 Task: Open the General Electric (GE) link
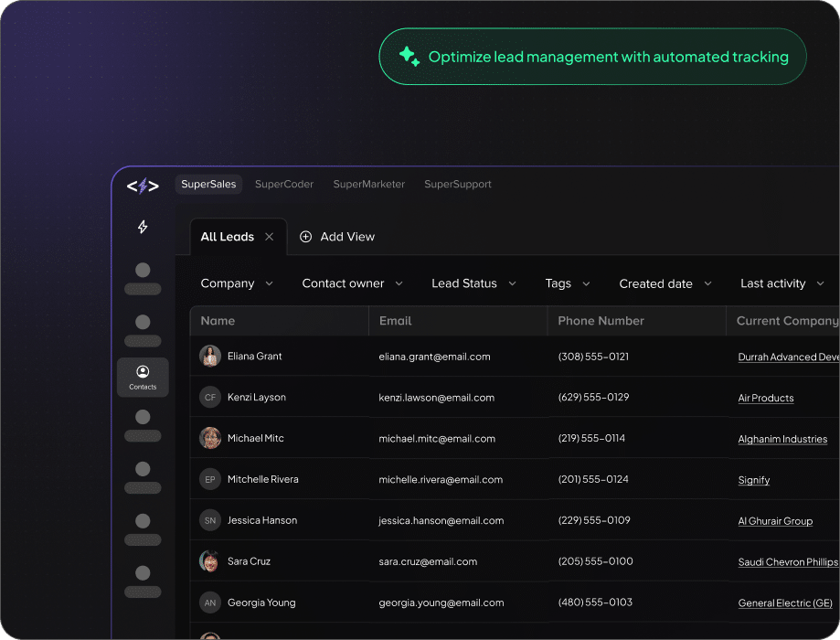coord(785,603)
